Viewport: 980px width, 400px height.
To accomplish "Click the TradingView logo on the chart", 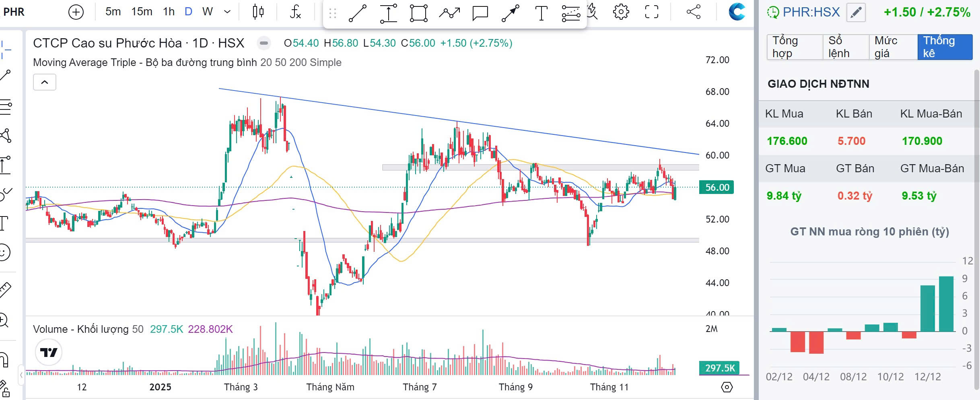I will click(x=49, y=353).
